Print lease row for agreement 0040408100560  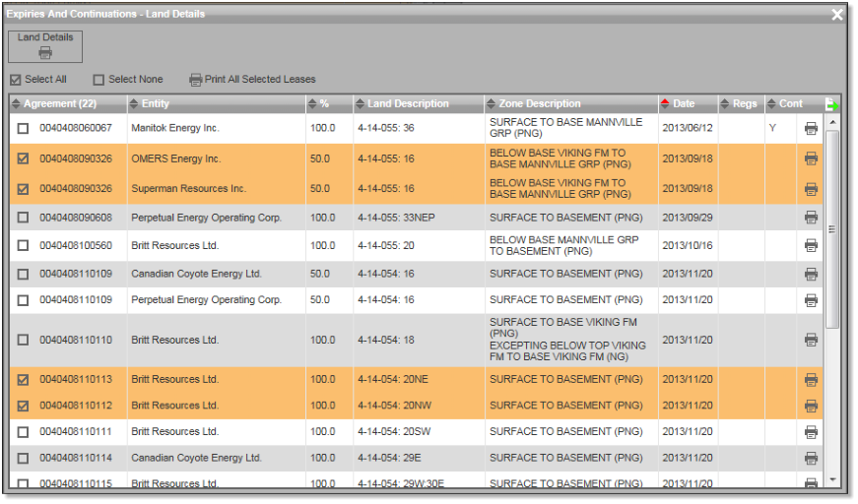click(x=811, y=245)
